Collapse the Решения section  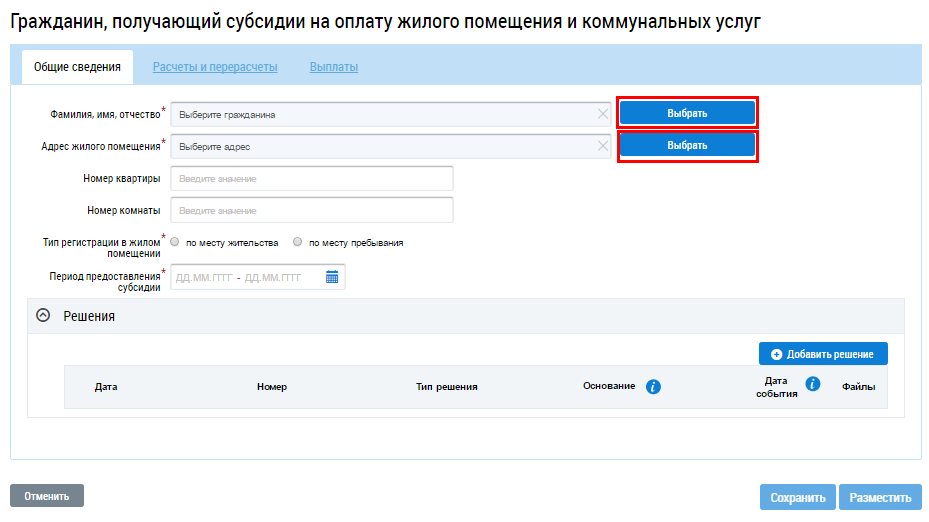43,315
